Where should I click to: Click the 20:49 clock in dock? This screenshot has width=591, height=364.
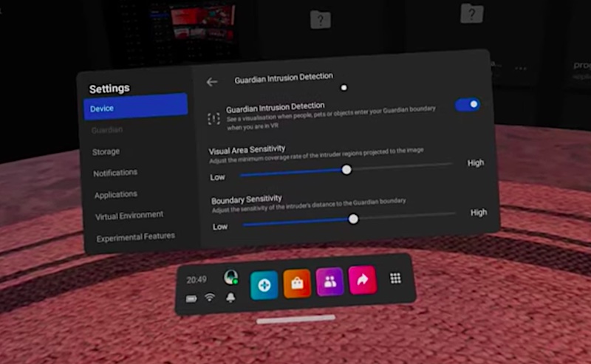click(197, 280)
